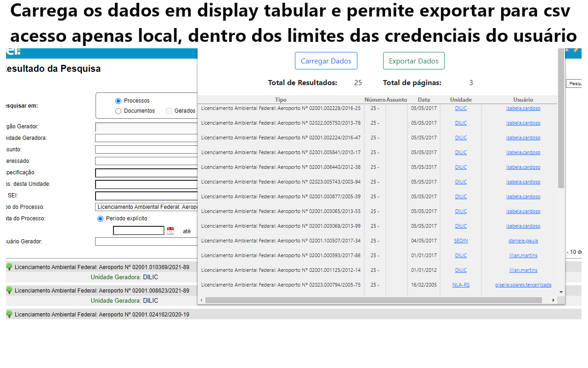Click the Unidade column header
Image resolution: width=588 pixels, height=368 pixels.
pos(461,100)
